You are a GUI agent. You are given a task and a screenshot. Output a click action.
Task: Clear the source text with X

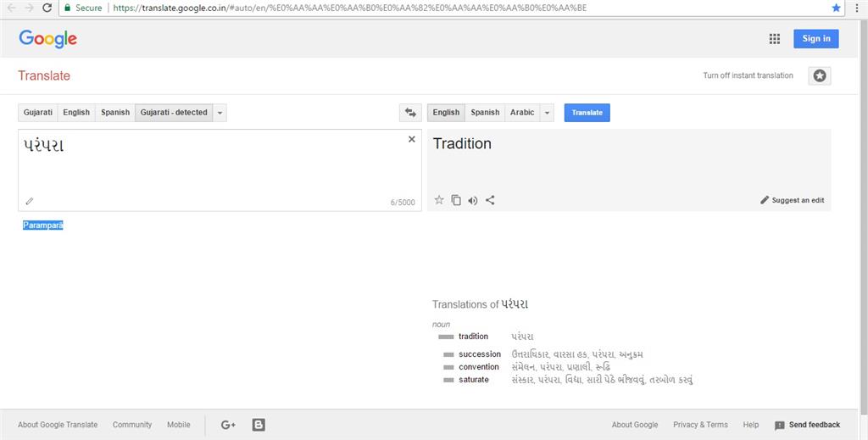pyautogui.click(x=411, y=140)
